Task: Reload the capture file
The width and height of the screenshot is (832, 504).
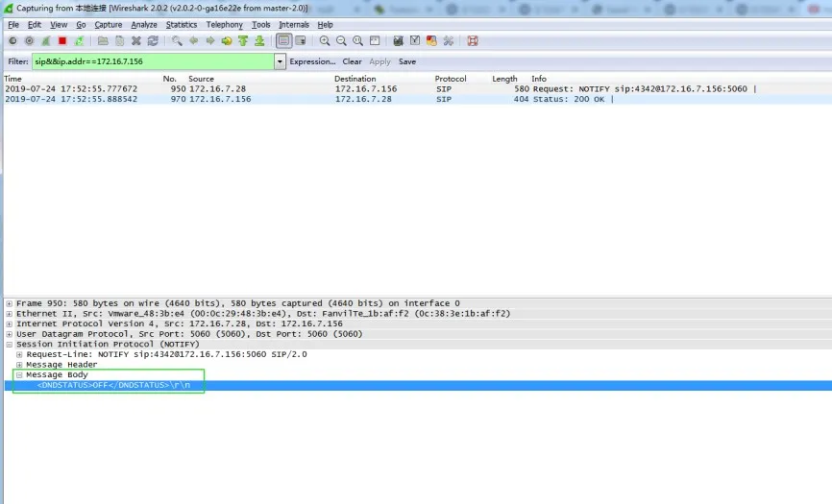Action: click(153, 41)
